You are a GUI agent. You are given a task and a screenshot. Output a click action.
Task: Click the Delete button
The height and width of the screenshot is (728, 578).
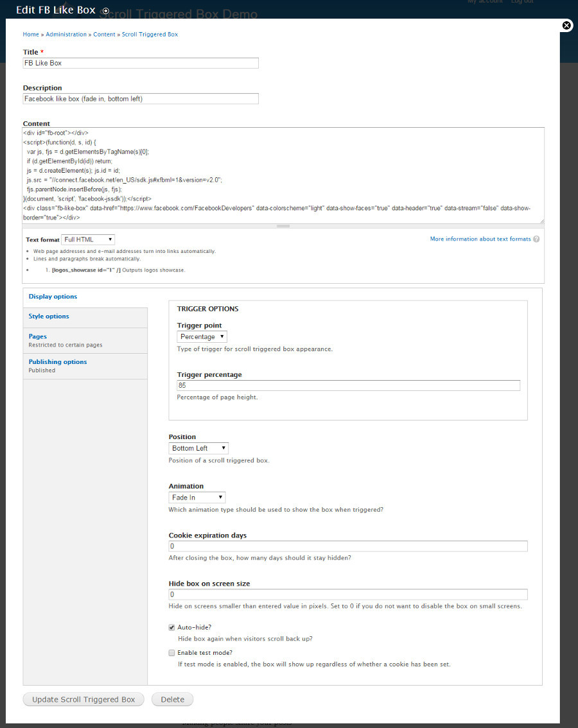click(172, 700)
